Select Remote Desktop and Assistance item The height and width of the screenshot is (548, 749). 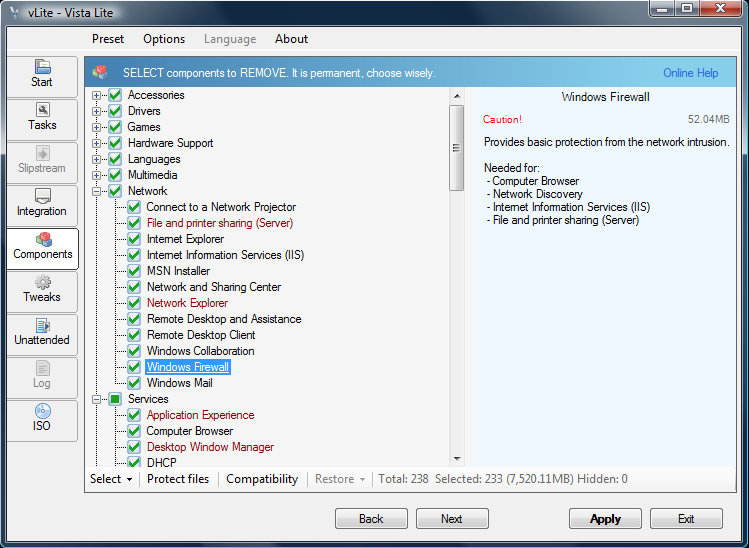pyautogui.click(x=224, y=319)
